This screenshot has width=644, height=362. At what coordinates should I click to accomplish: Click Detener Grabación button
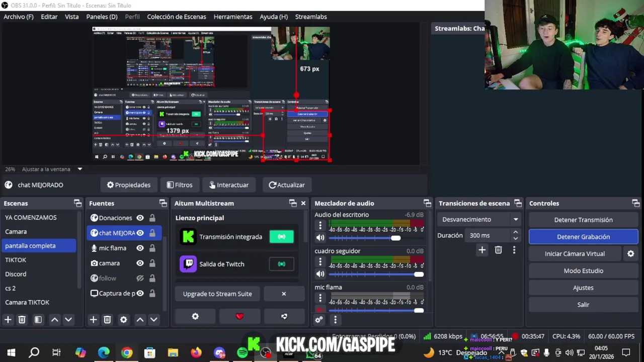coord(583,237)
